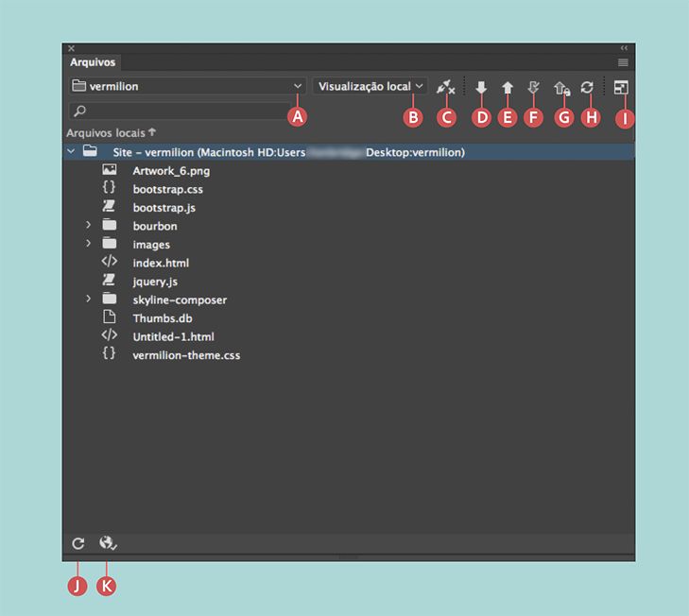This screenshot has height=616, width=689.
Task: Open the panel options menu icon
Action: point(623,62)
